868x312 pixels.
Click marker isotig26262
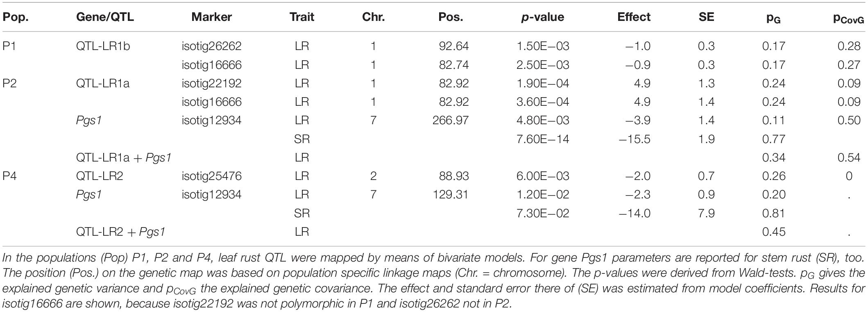(211, 46)
